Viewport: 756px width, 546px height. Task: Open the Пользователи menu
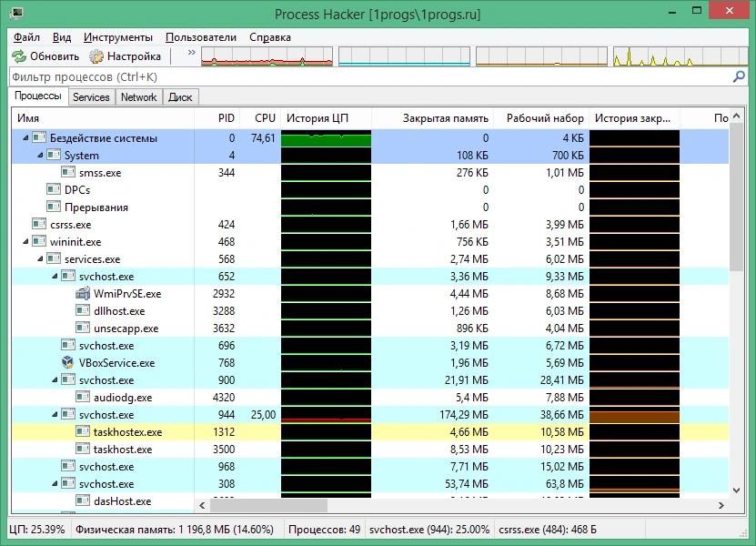(x=201, y=37)
